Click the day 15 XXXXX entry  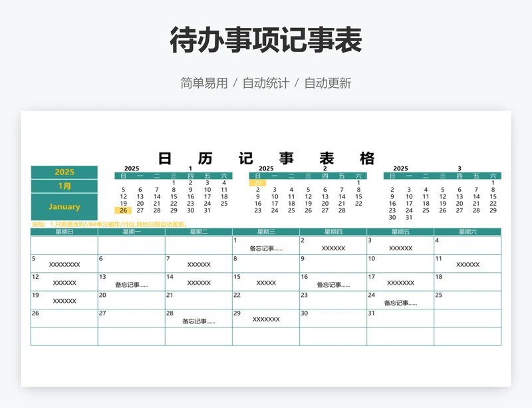(x=266, y=283)
